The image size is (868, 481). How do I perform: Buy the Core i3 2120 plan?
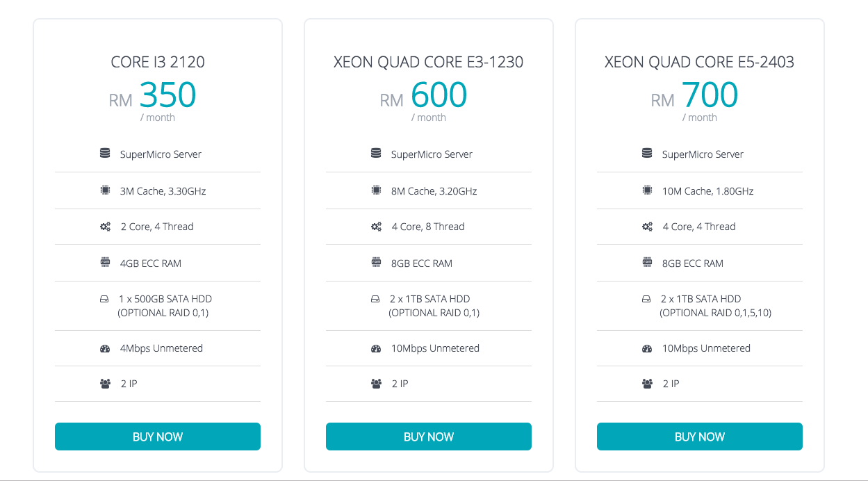pos(158,437)
